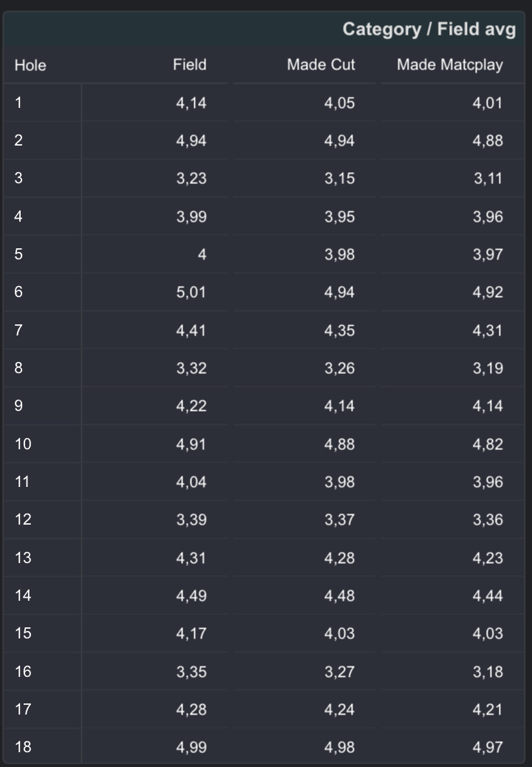This screenshot has width=532, height=767.
Task: Select Made Cut value 4,05 for hole 1
Action: [339, 103]
